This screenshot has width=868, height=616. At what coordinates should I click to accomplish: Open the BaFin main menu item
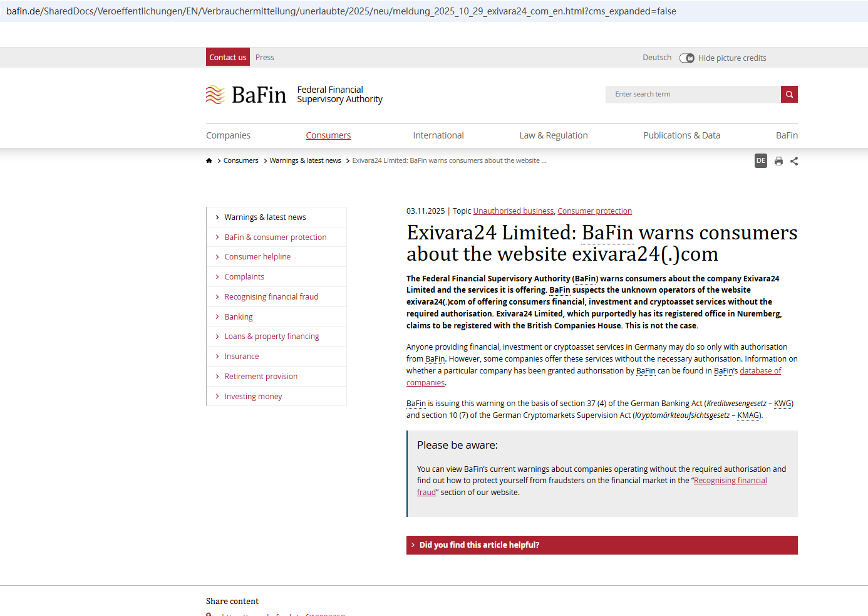pos(787,135)
